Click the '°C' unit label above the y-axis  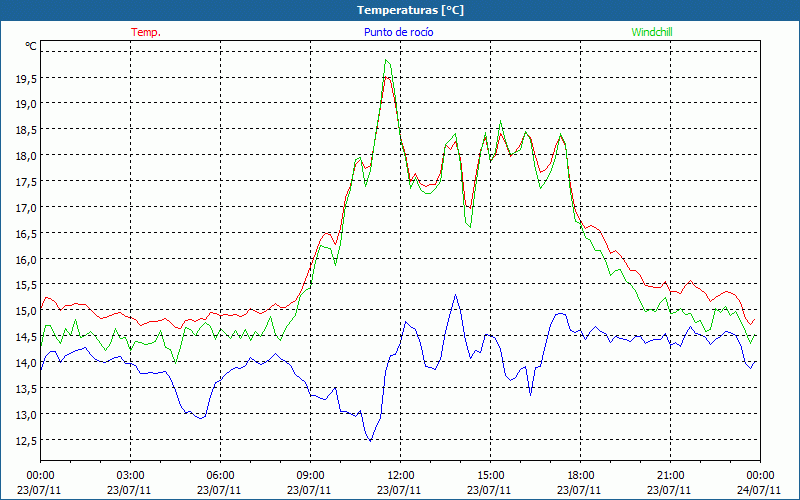(31, 46)
